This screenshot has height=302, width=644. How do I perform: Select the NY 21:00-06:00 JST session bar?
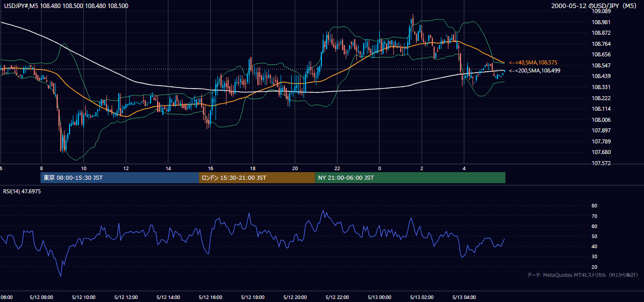click(410, 178)
